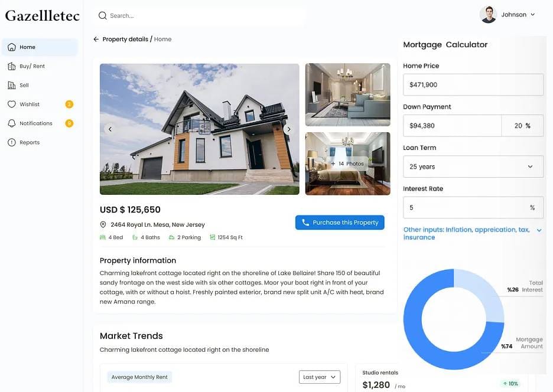Go back using the Property details arrow

click(x=96, y=39)
